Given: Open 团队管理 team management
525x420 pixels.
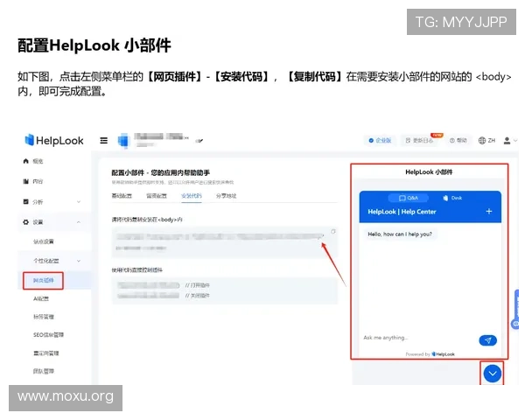Looking at the screenshot, I should (x=44, y=371).
